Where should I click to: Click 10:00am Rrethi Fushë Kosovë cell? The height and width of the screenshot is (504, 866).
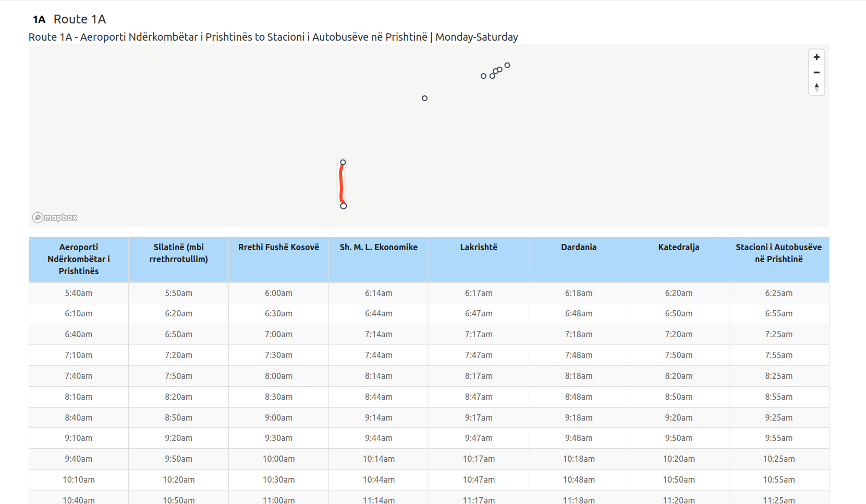[x=279, y=459]
